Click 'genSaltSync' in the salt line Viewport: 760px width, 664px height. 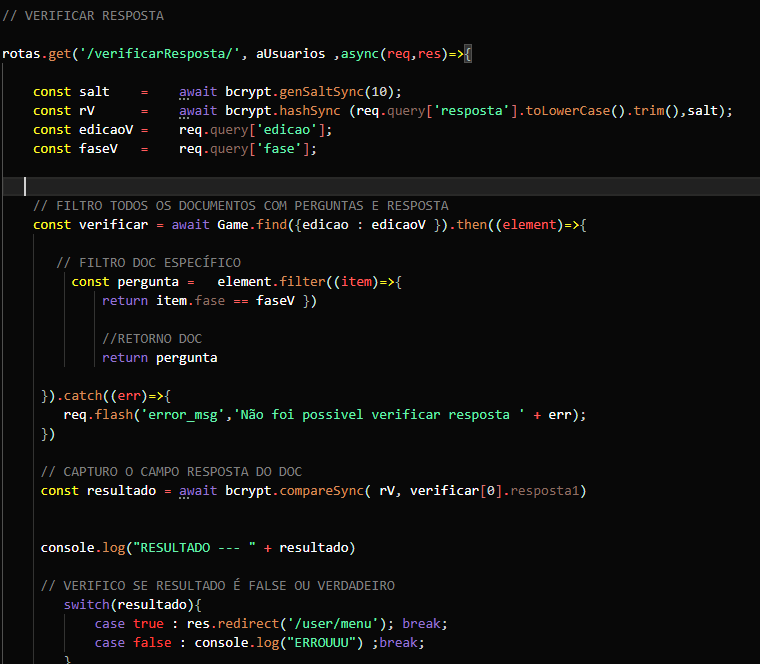[x=321, y=92]
